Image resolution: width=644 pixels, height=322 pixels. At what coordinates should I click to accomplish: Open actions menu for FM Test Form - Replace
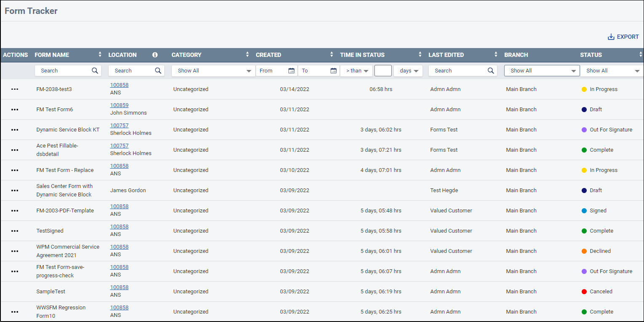pyautogui.click(x=15, y=170)
